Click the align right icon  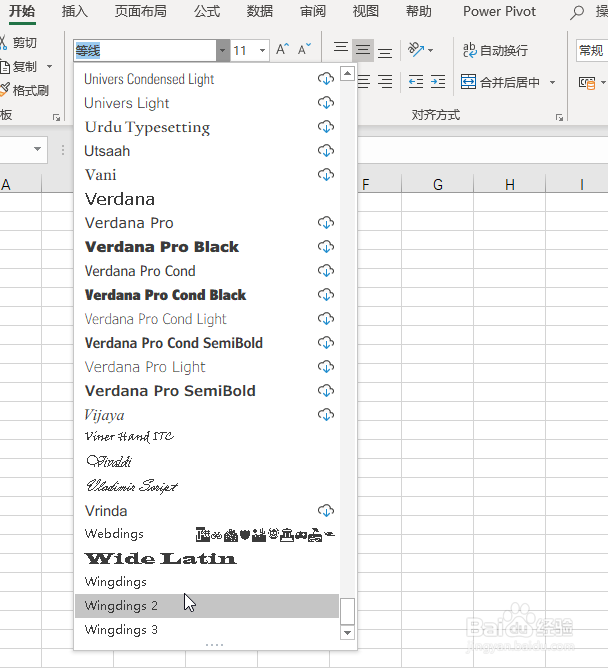tap(385, 81)
